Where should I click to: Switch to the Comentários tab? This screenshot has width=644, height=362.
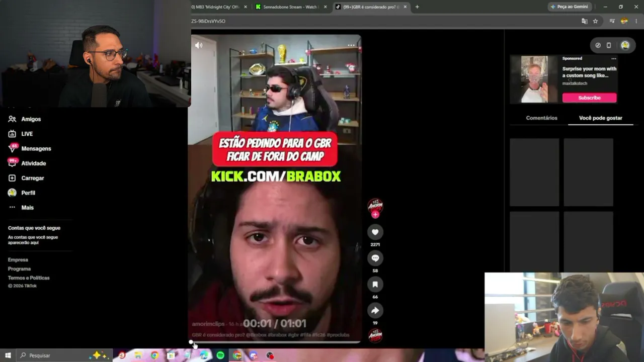click(541, 118)
